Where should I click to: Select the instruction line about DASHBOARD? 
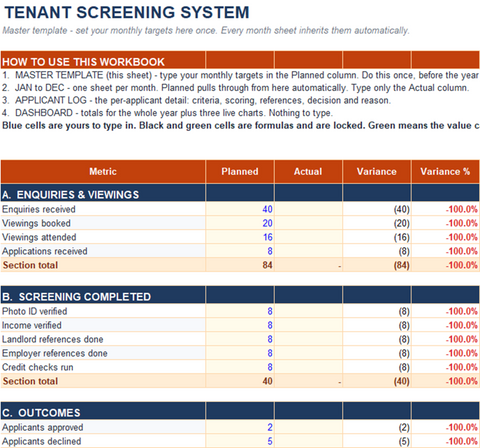[x=167, y=113]
